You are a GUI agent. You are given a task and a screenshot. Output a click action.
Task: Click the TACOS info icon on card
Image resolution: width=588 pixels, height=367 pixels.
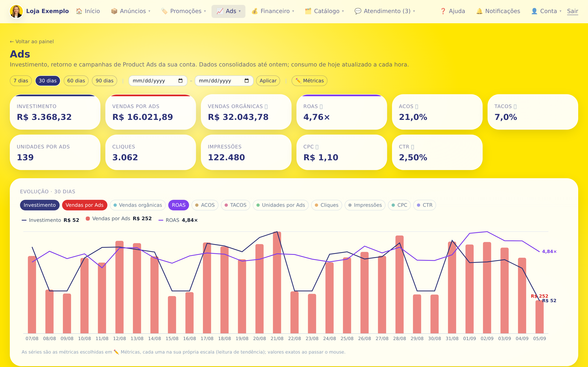tap(515, 107)
